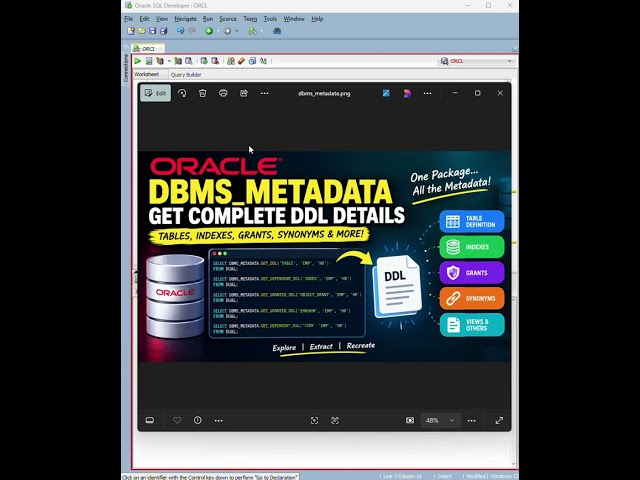Viewport: 640px width, 480px height.
Task: Click the Explain Plan icon in worksheet toolbar
Action: pyautogui.click(x=160, y=61)
